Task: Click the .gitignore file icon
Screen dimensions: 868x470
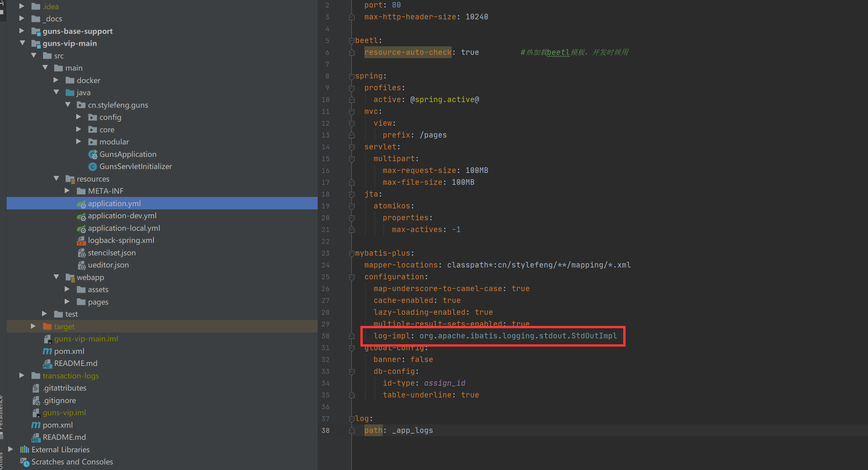Action: tap(36, 401)
